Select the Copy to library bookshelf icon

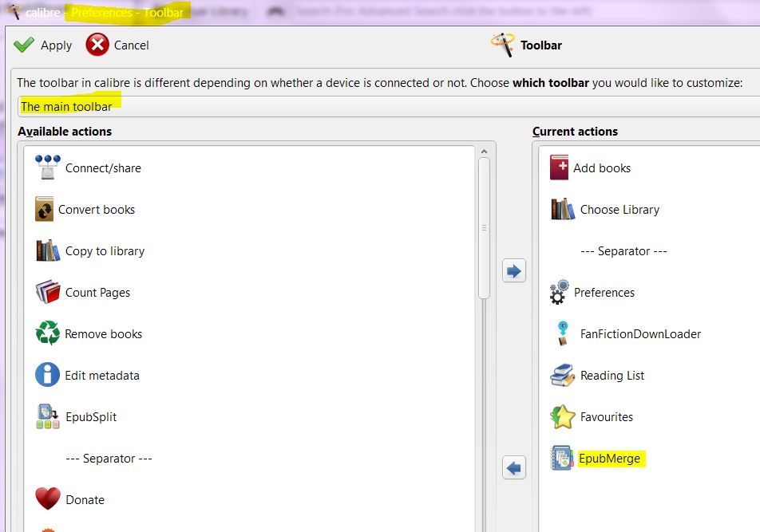[x=48, y=250]
